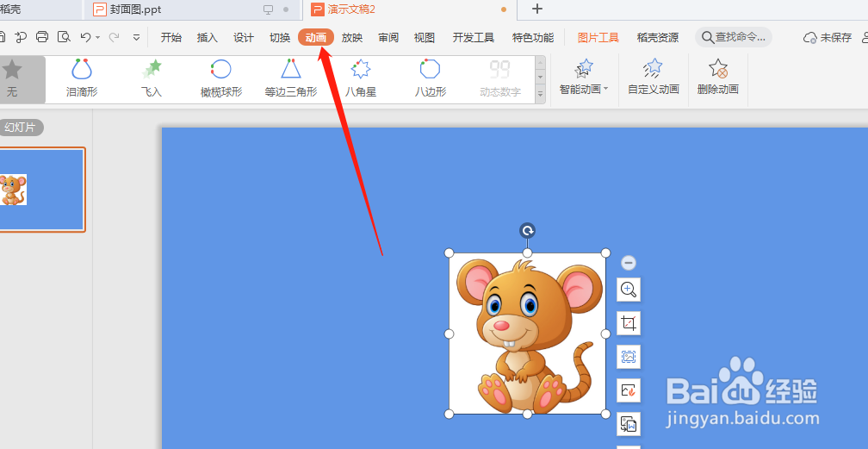Switch to the 演示文稿2 document tab
The width and height of the screenshot is (868, 449).
coord(410,9)
